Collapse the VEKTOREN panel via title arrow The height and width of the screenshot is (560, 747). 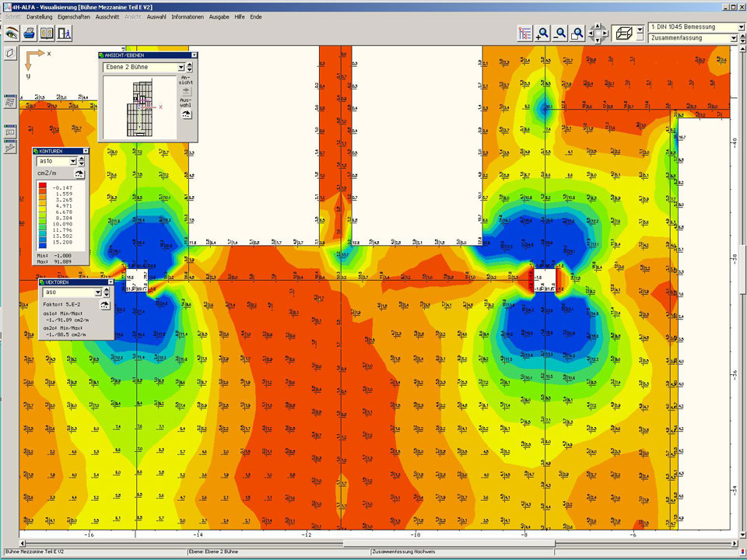click(110, 282)
